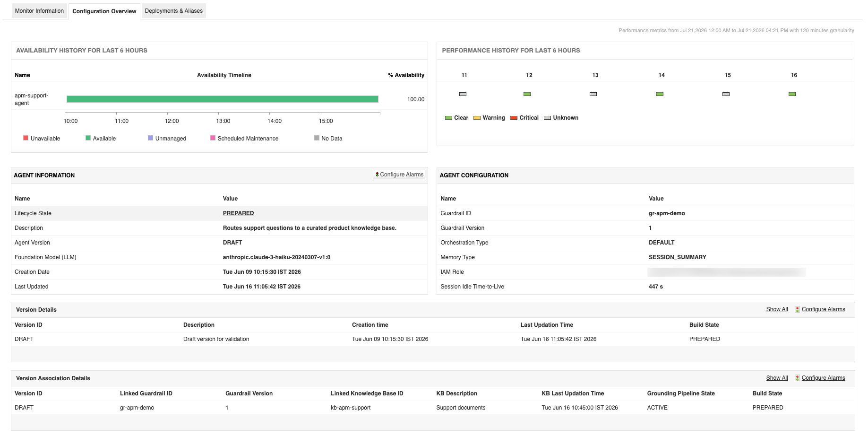Screen dimensions: 868x437
Task: Click Configure Alarms button in Agent Information
Action: click(x=399, y=175)
